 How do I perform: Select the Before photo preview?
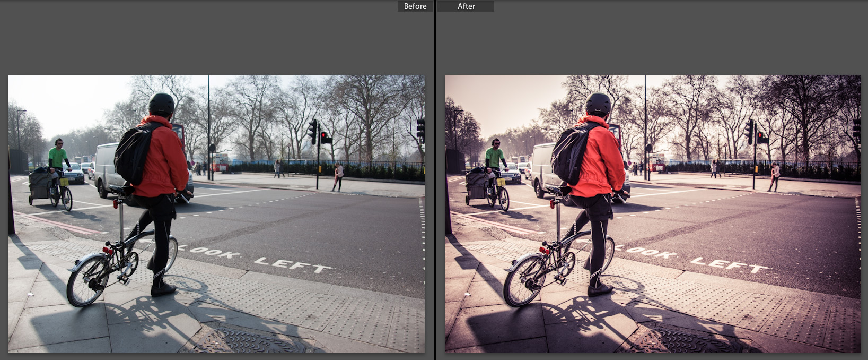click(x=216, y=213)
